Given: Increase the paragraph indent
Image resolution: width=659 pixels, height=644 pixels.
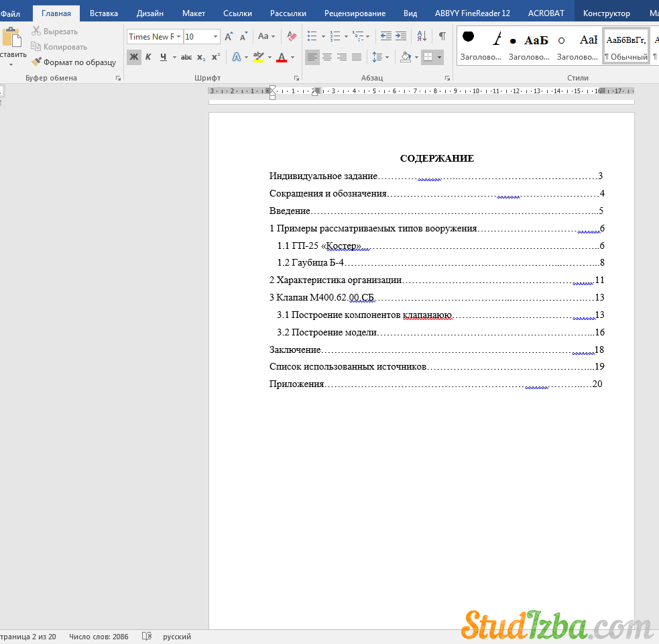Looking at the screenshot, I should 401,36.
